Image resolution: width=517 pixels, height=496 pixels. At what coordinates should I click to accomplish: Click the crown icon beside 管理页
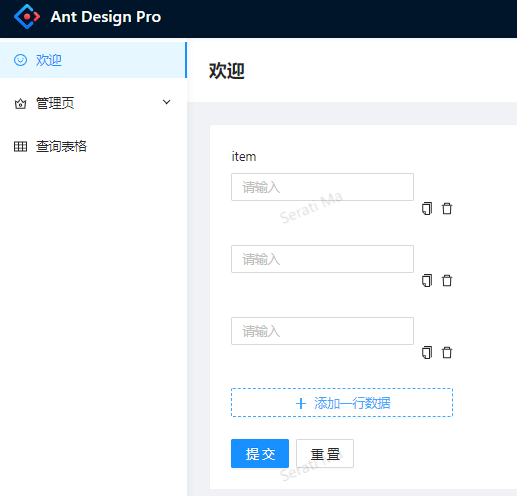tap(20, 104)
